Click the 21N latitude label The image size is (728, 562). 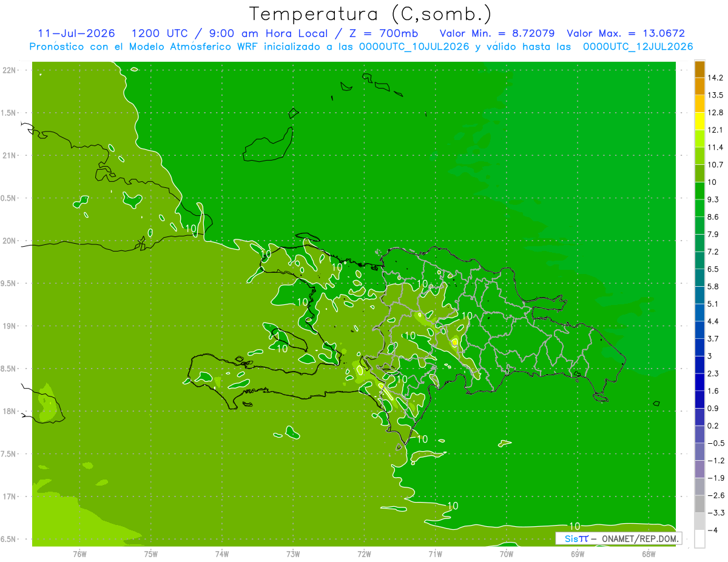(x=10, y=155)
